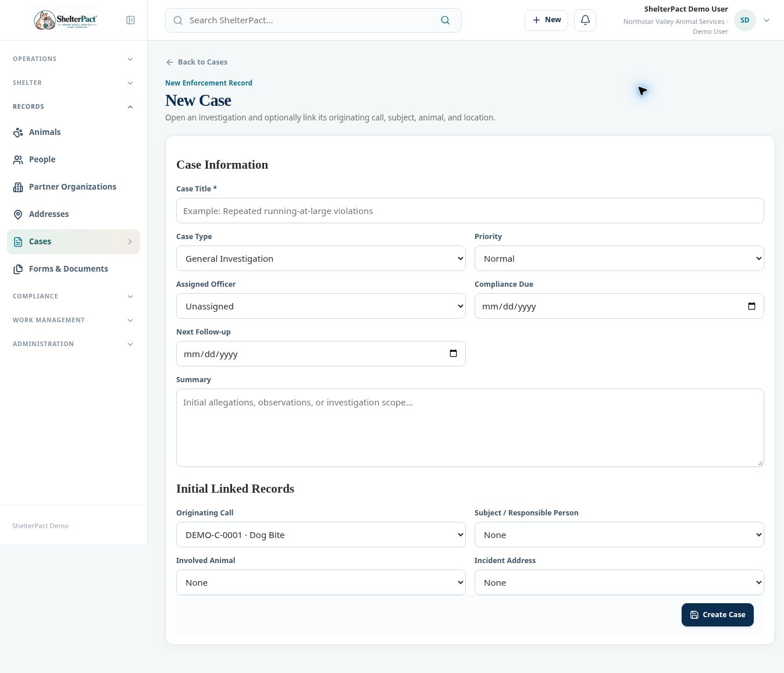Open notifications bell
Image resolution: width=784 pixels, height=673 pixels.
click(x=585, y=20)
